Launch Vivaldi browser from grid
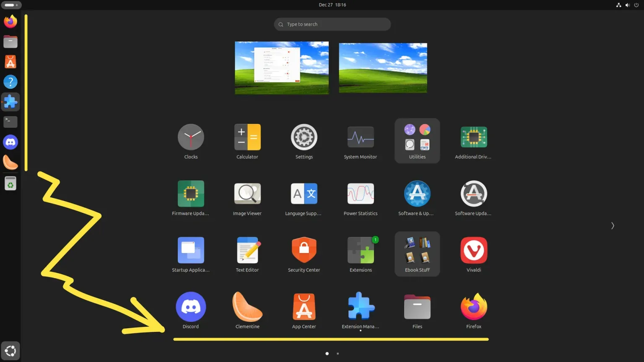This screenshot has height=362, width=644. click(x=474, y=254)
